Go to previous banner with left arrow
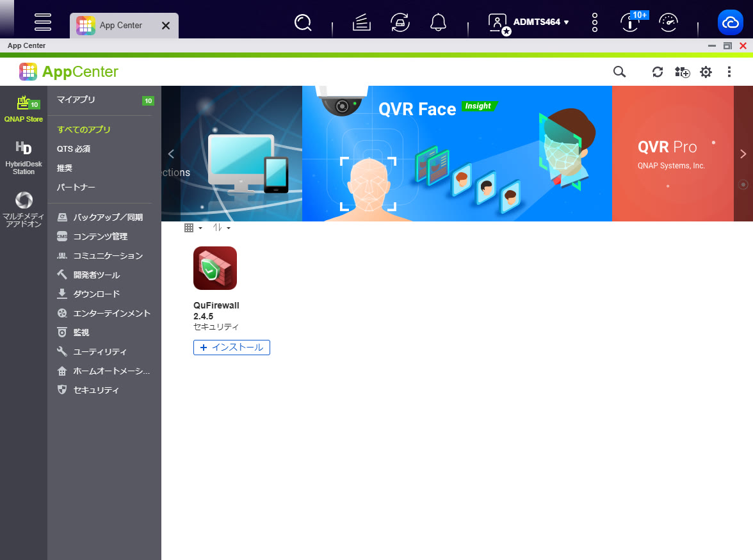753x560 pixels. pyautogui.click(x=171, y=154)
